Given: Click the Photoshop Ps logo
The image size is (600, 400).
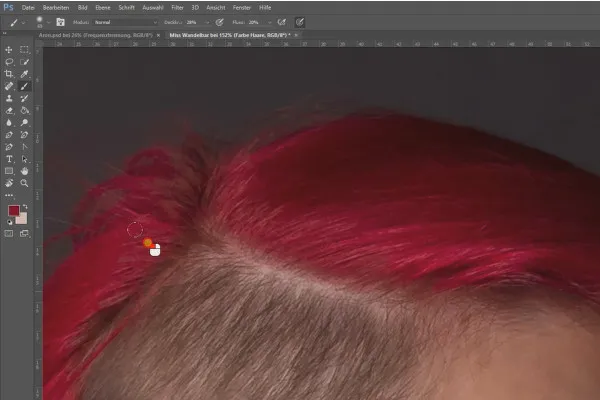Looking at the screenshot, I should click(x=8, y=7).
